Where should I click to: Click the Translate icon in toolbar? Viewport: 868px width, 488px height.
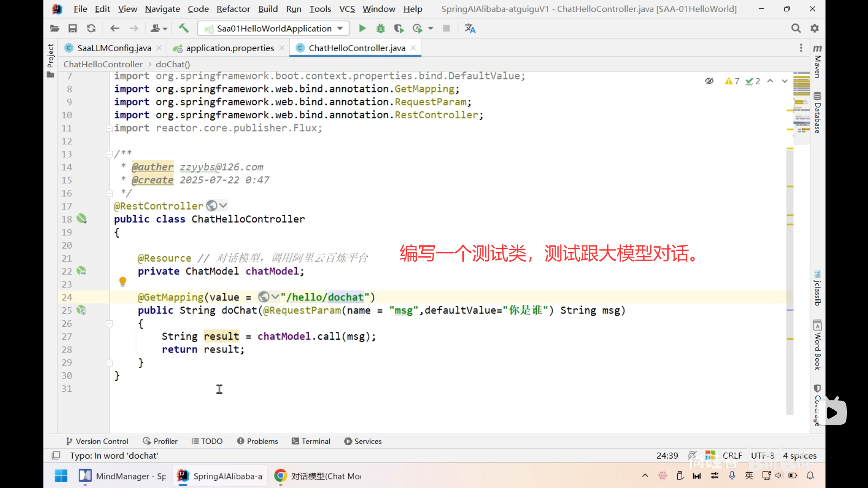click(x=470, y=28)
